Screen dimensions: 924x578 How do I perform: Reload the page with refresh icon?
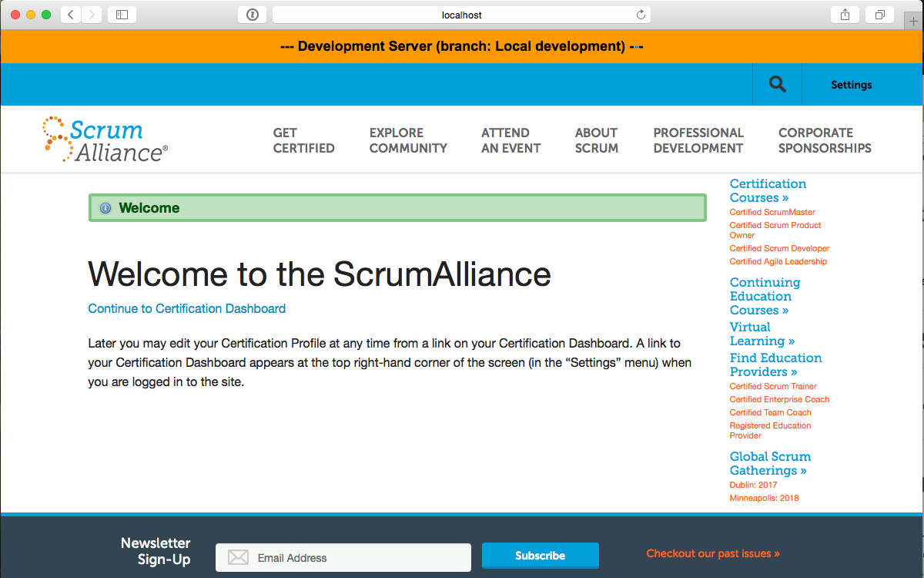641,15
